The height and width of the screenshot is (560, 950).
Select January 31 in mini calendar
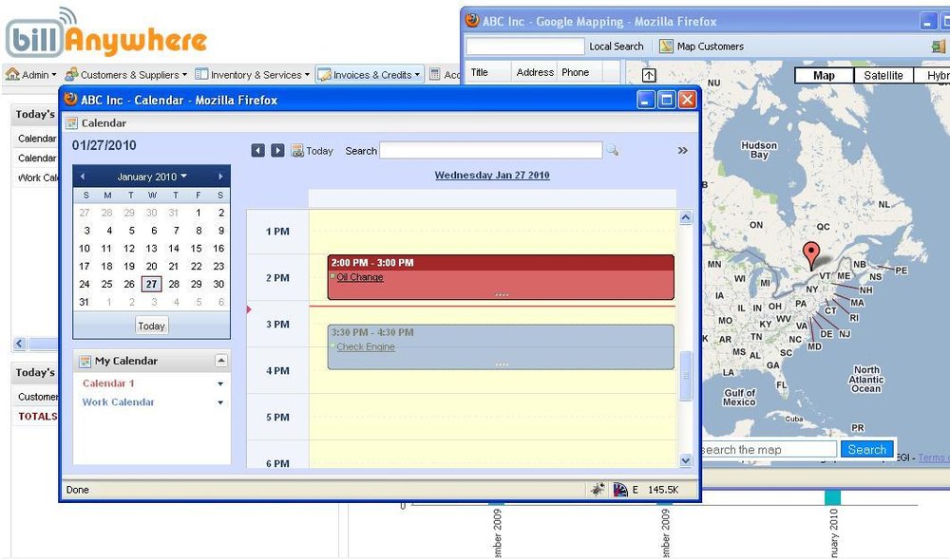coord(85,302)
